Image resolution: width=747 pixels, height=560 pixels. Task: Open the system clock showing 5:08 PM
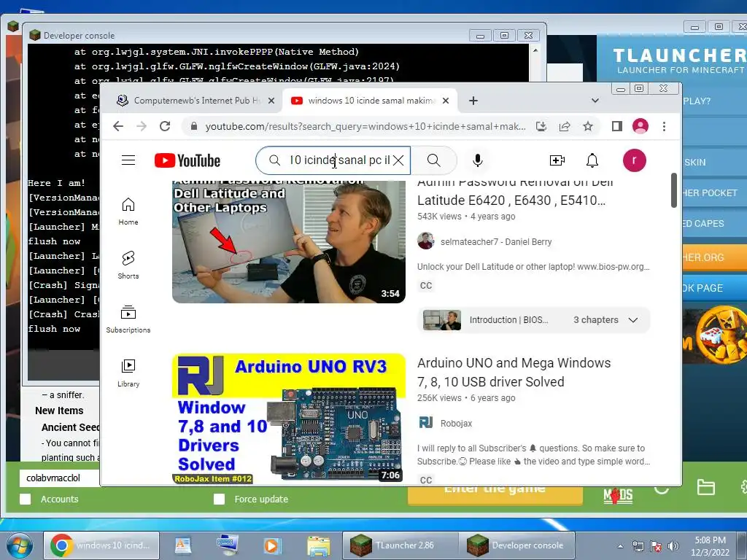[710, 546]
